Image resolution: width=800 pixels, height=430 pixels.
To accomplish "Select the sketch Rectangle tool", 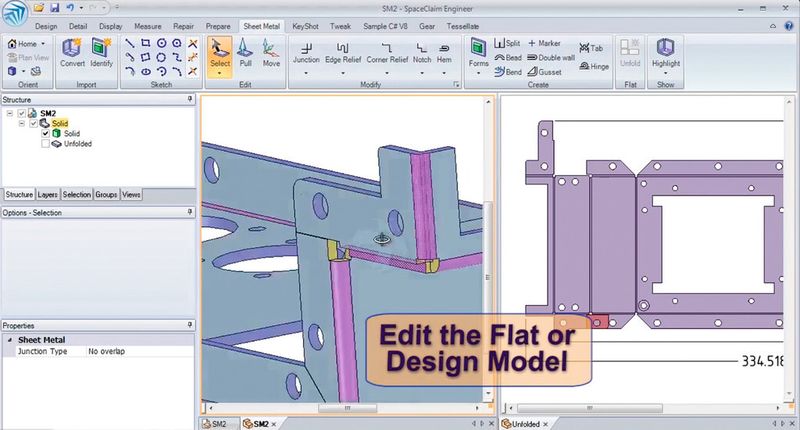I will [145, 43].
